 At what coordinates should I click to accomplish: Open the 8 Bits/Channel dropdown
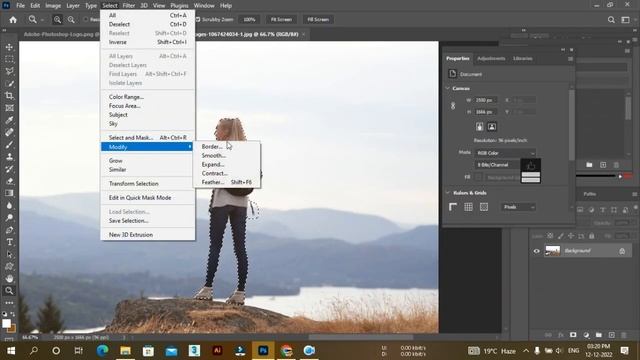click(497, 165)
